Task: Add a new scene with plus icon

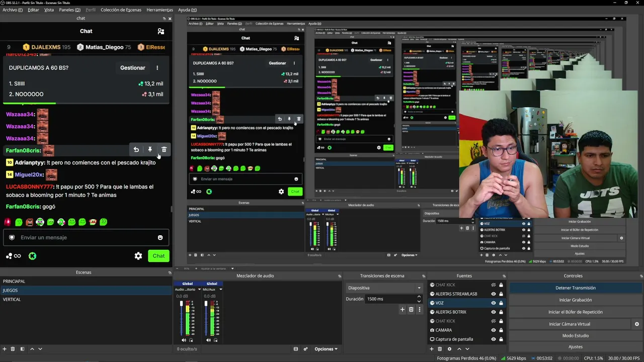Action: (x=5, y=349)
